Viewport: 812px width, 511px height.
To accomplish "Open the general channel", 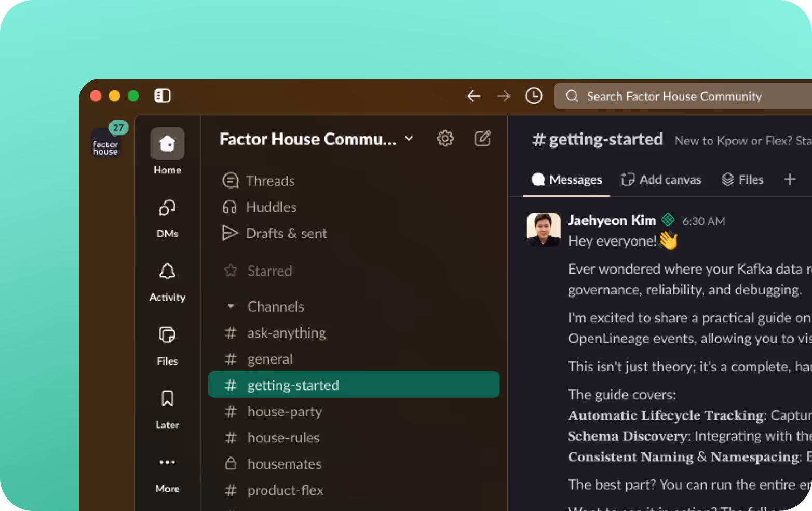I will click(x=354, y=359).
